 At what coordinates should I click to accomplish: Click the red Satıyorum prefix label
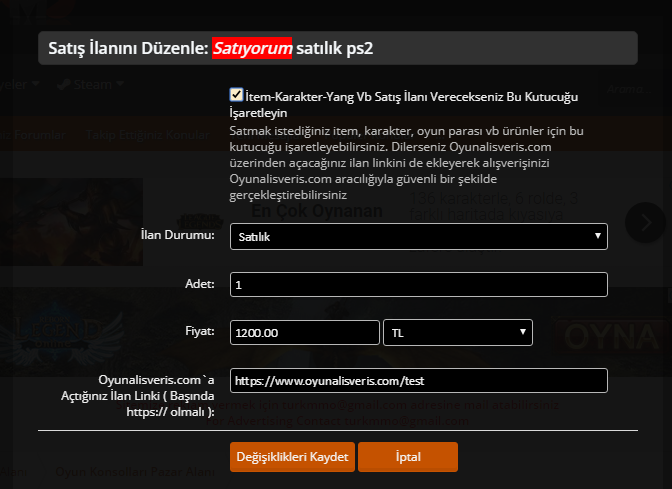point(252,48)
